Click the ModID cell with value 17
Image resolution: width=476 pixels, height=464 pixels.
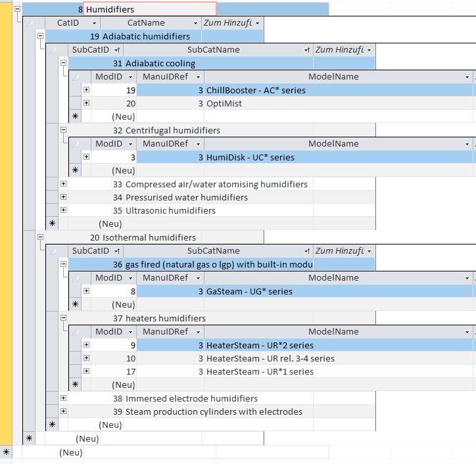[x=114, y=372]
